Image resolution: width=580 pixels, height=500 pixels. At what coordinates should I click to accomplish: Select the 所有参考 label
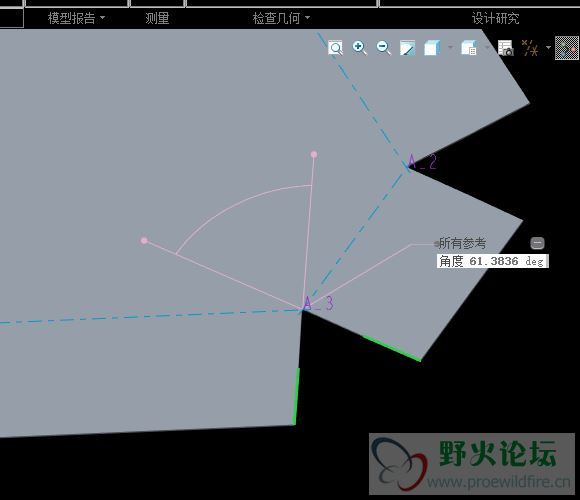click(x=462, y=243)
